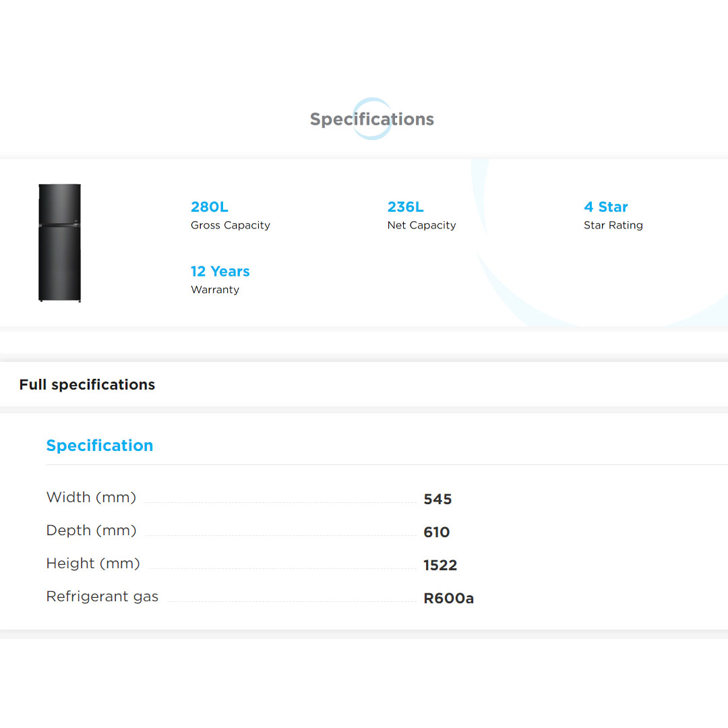Click the Specifications page heading
Screen dimensions: 728x728
coord(371,119)
